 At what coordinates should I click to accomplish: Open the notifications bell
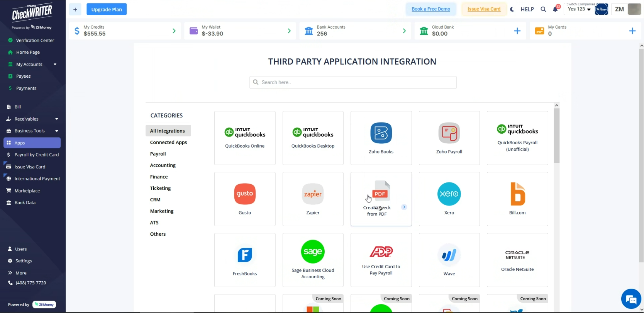(x=556, y=9)
